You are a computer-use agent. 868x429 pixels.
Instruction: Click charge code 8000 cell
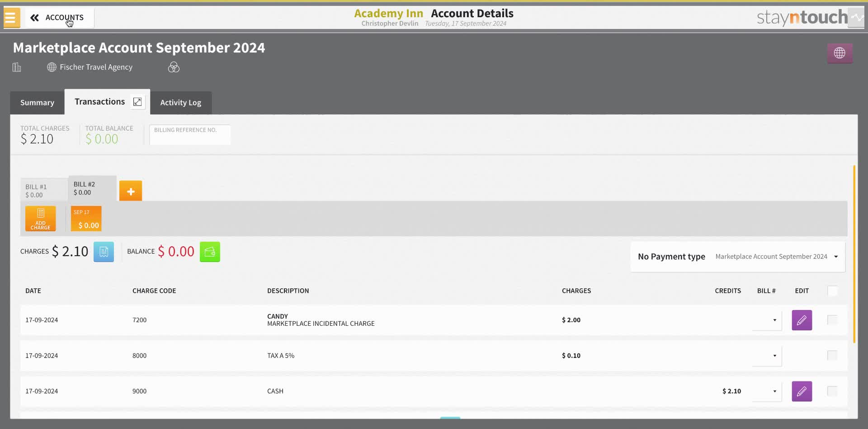click(x=139, y=356)
